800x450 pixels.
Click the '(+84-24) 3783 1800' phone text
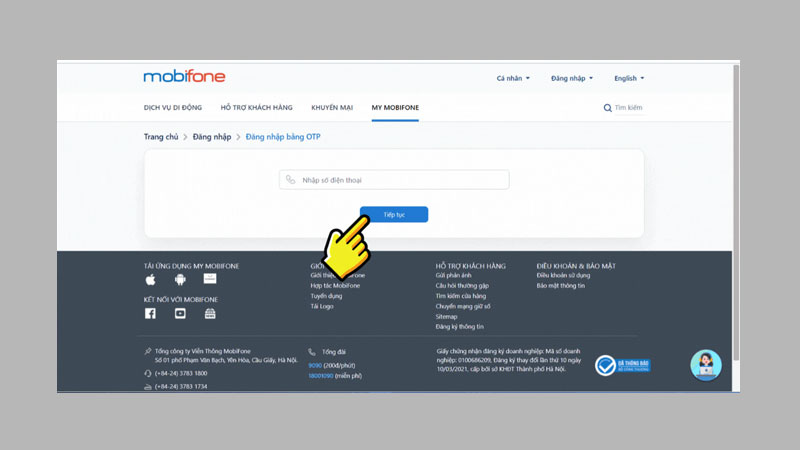[x=181, y=373]
